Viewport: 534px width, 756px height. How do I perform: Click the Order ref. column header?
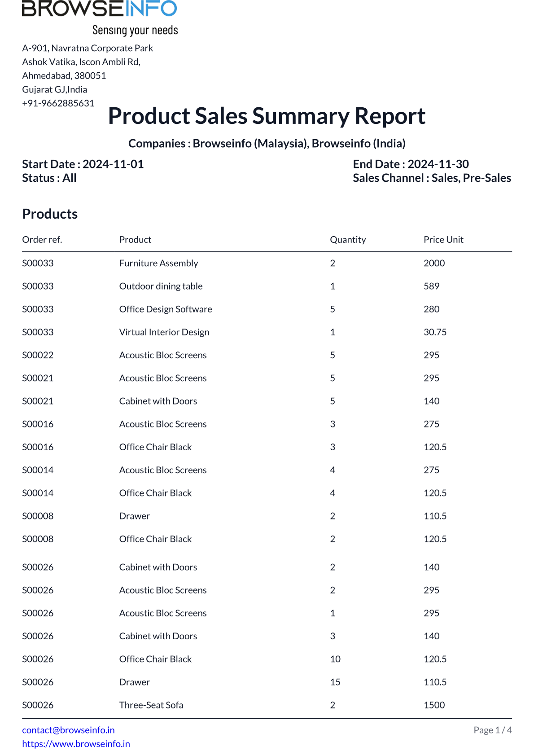[42, 240]
